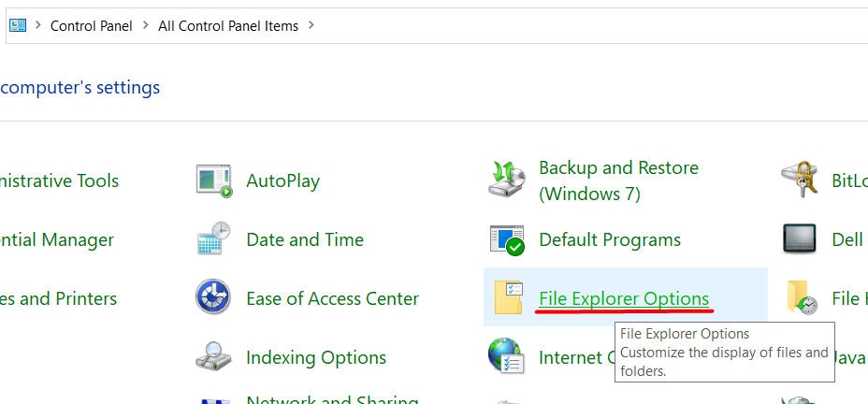Click the File History folder icon
The height and width of the screenshot is (404, 868).
click(802, 298)
